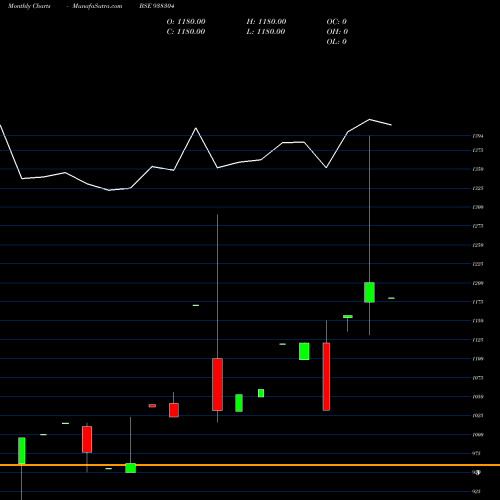This screenshot has width=500, height=500.
Task: Click the 1175 price axis label
Action: (478, 302)
